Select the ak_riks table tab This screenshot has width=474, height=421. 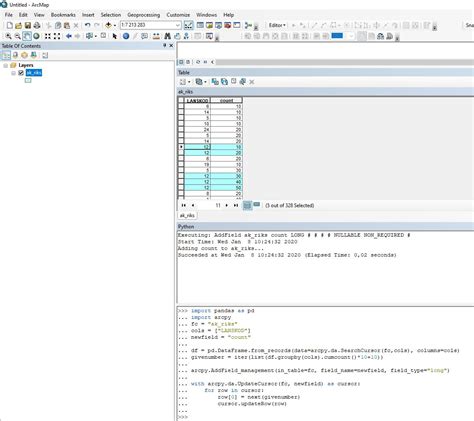click(187, 215)
